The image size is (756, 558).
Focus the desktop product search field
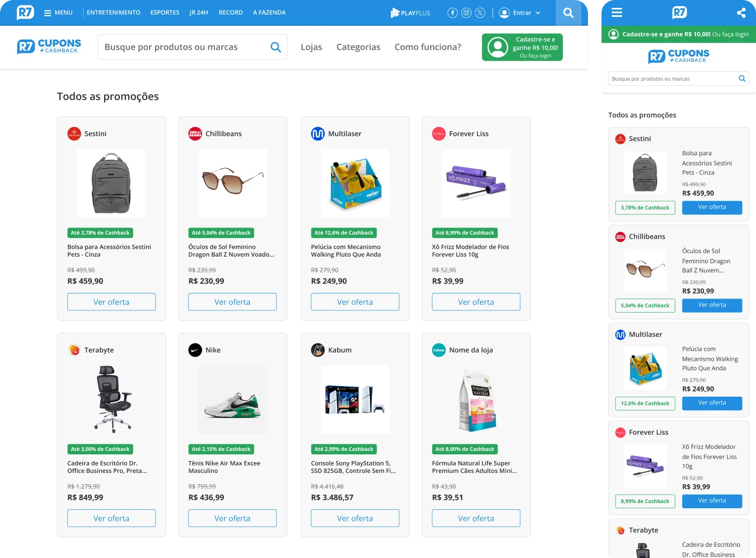point(193,47)
